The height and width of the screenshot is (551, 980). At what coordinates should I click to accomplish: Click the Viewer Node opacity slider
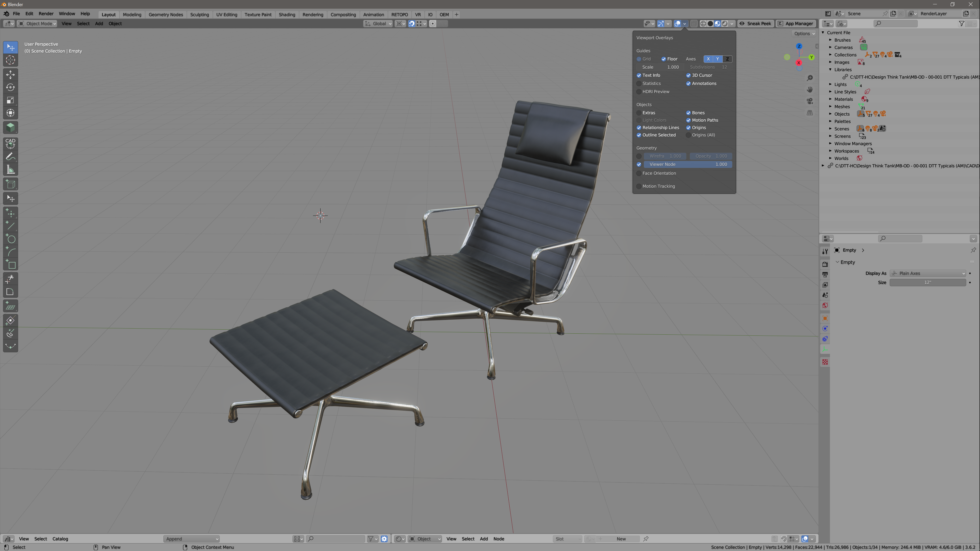pyautogui.click(x=688, y=164)
